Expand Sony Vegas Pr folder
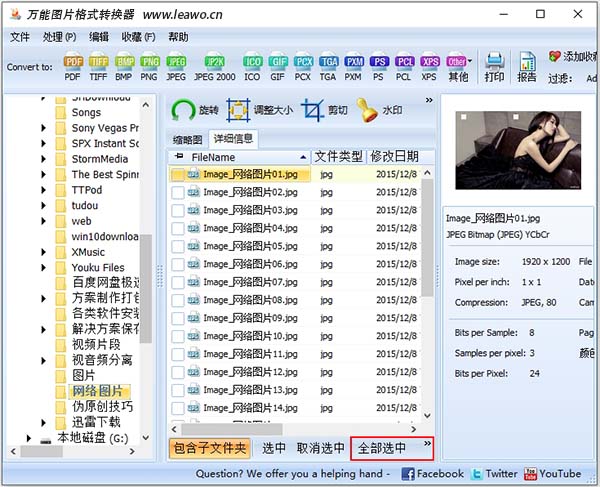 tap(44, 128)
